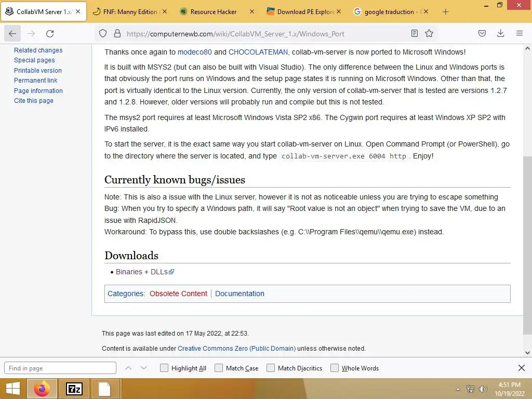This screenshot has height=399, width=532.
Task: Open Special pages link
Action: (34, 60)
